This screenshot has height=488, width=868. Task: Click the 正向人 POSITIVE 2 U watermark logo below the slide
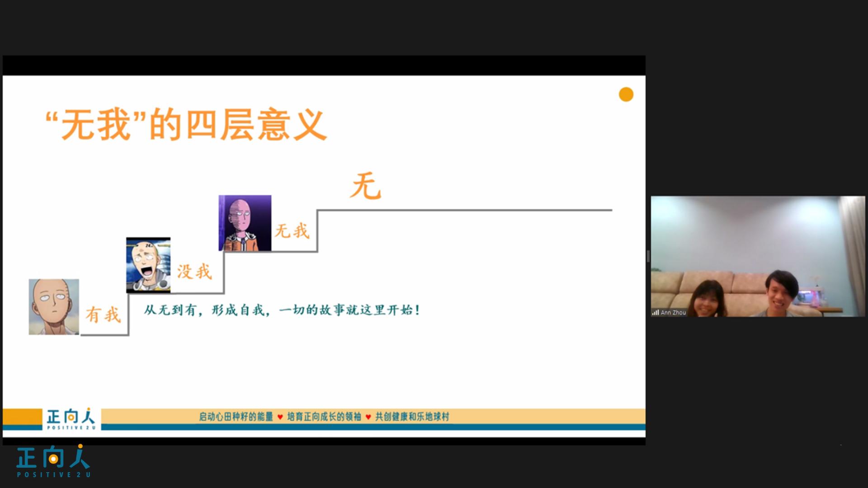pyautogui.click(x=53, y=461)
